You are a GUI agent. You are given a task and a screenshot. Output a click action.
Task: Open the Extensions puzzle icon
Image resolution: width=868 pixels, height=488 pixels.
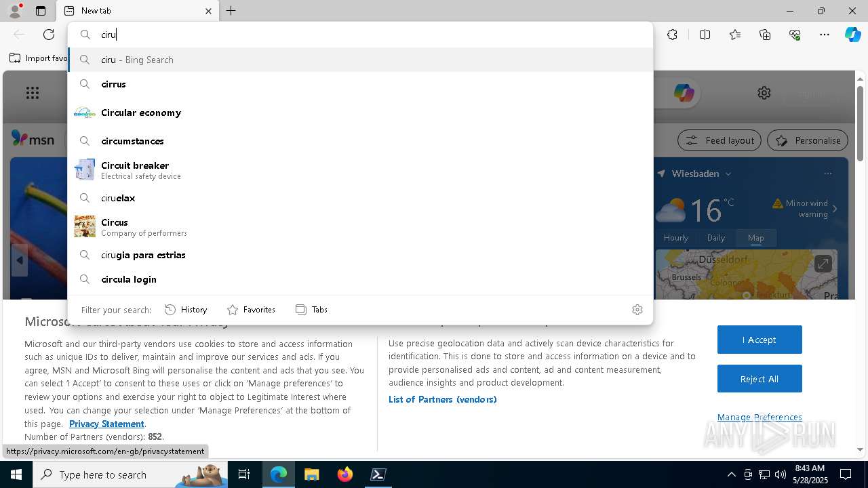point(672,35)
